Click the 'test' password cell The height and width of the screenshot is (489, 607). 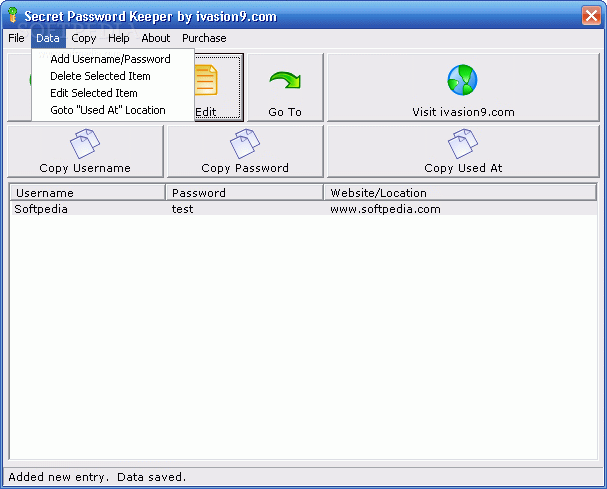(182, 209)
